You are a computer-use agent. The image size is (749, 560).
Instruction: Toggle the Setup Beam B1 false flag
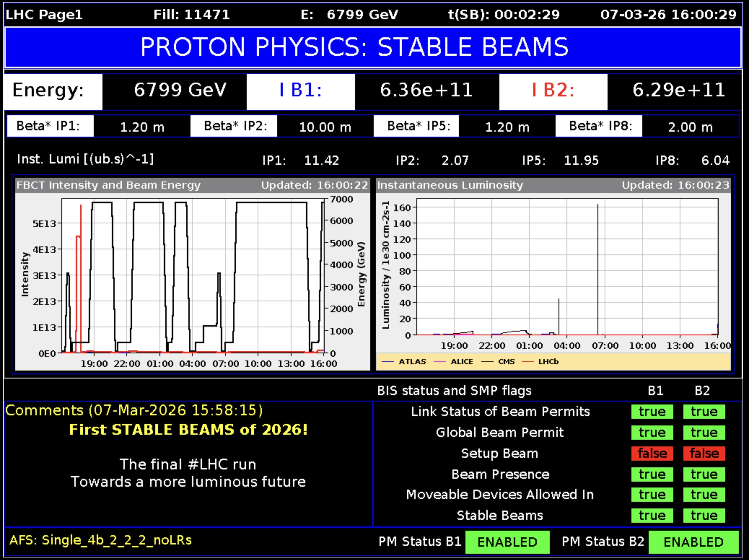(x=653, y=454)
